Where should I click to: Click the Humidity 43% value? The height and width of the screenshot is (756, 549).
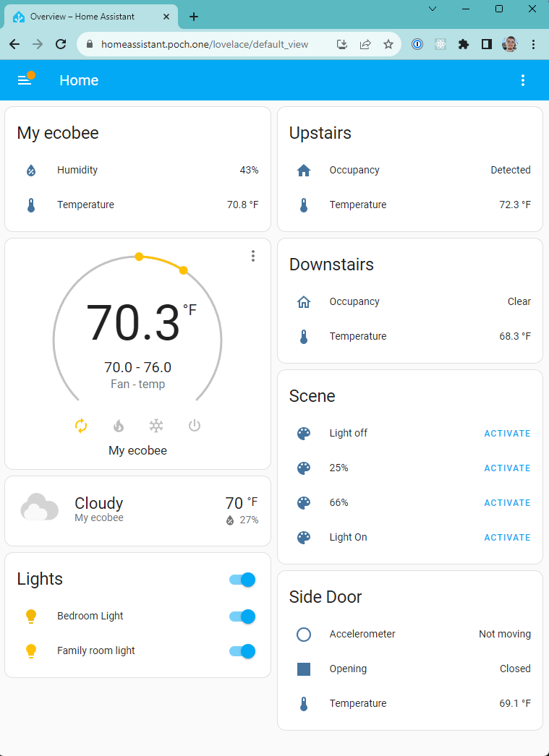click(250, 170)
